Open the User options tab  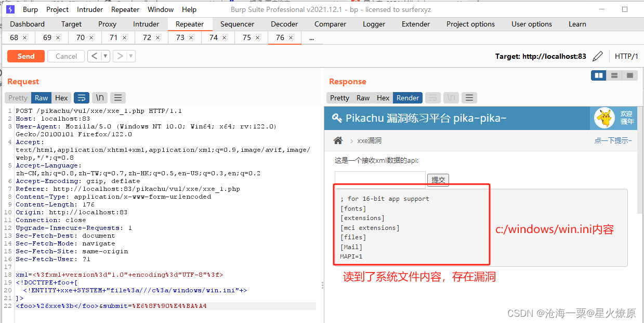[532, 24]
